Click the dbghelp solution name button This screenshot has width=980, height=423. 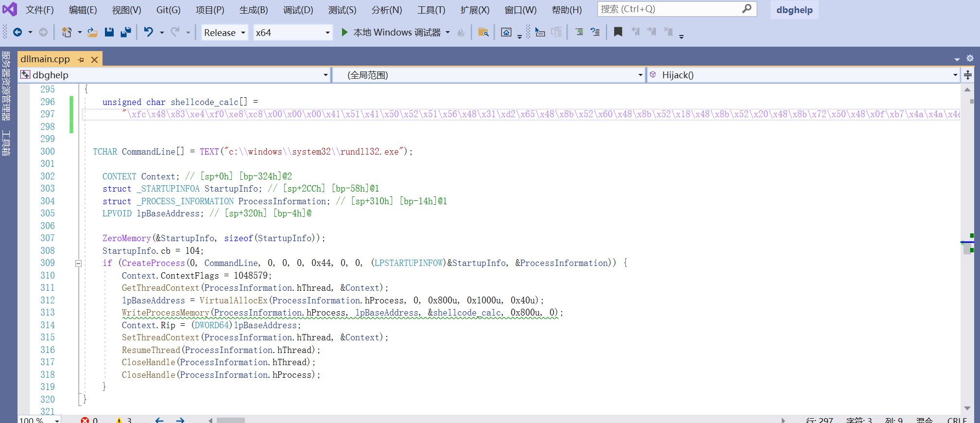(x=794, y=10)
